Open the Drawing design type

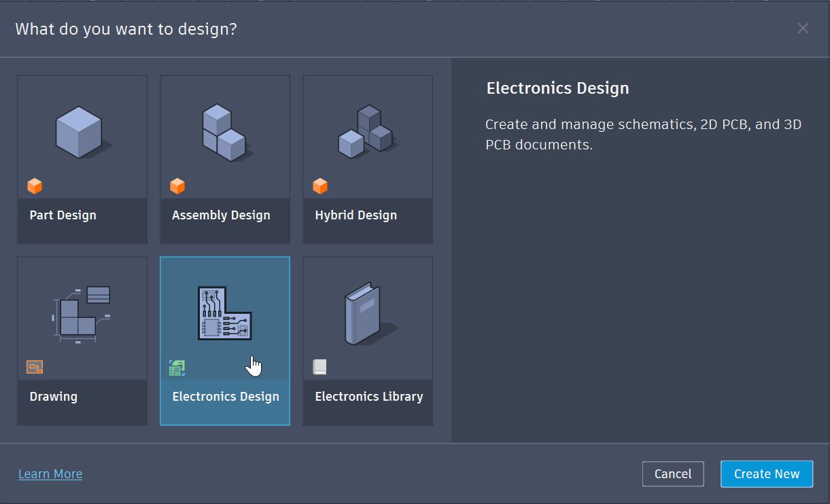tap(82, 314)
